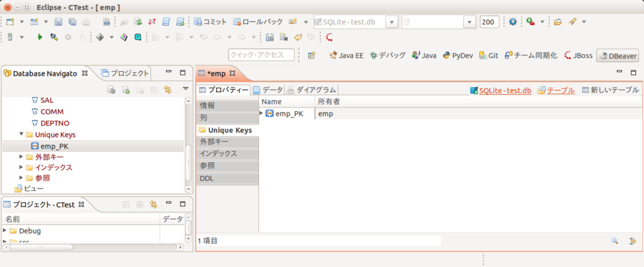The image size is (644, 267).
Task: Click the new SQL script icon with plus
Action: click(x=180, y=22)
